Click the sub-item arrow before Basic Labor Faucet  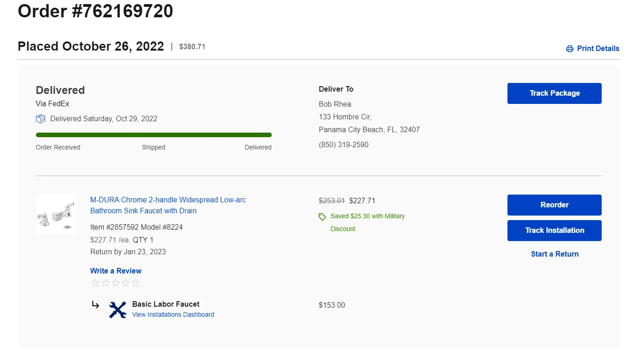click(96, 305)
